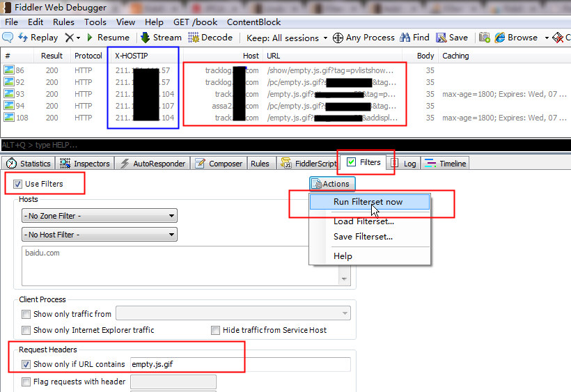
Task: Open the Actions dropdown button
Action: click(332, 184)
